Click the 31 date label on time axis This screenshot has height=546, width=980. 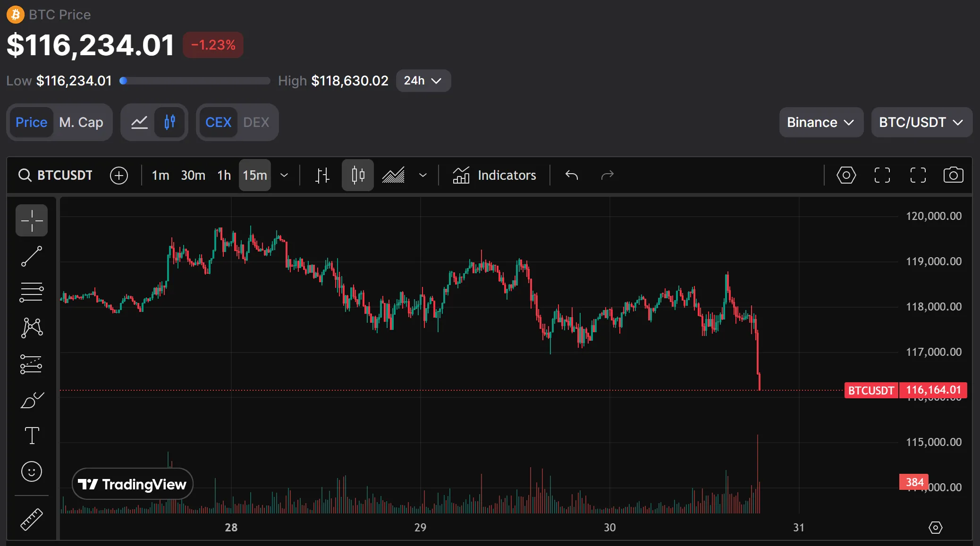[799, 527]
